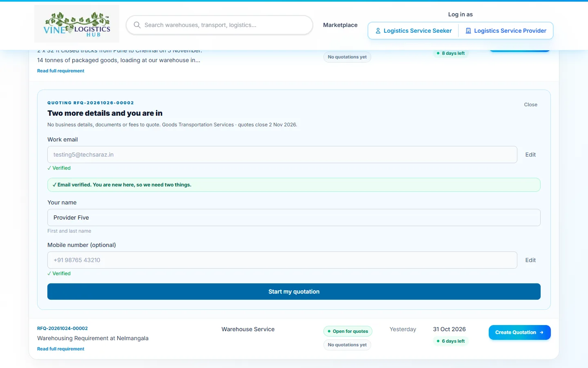Click the Vine Logistics Hub logo

click(77, 24)
